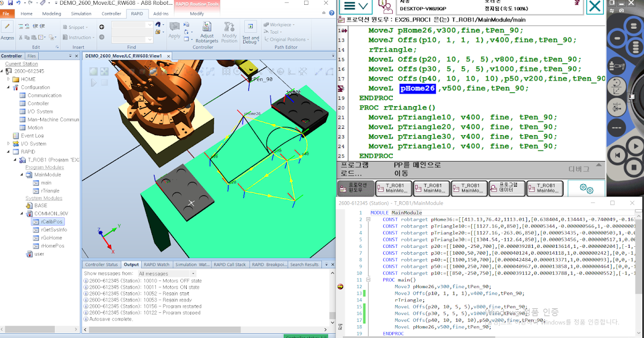This screenshot has height=338, width=644.
Task: Select rTriangle routine in tree
Action: pos(49,190)
